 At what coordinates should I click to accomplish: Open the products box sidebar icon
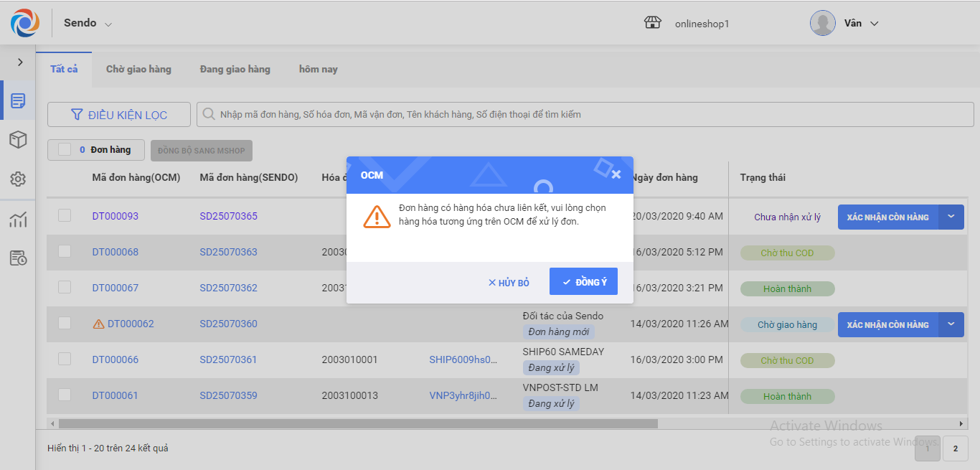pos(18,140)
